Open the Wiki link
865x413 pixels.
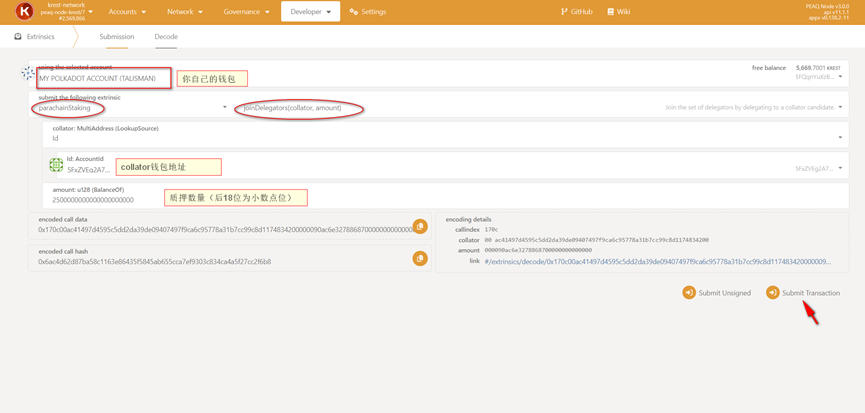[x=618, y=12]
